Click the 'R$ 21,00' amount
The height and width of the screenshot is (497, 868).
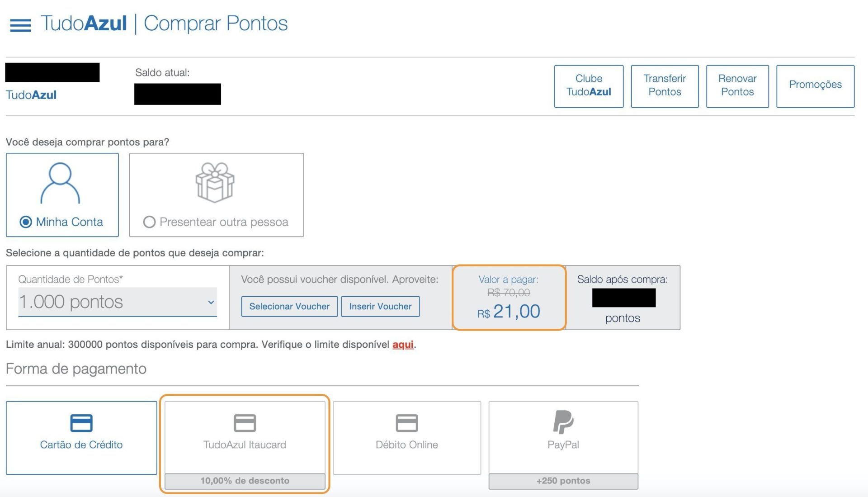click(509, 312)
